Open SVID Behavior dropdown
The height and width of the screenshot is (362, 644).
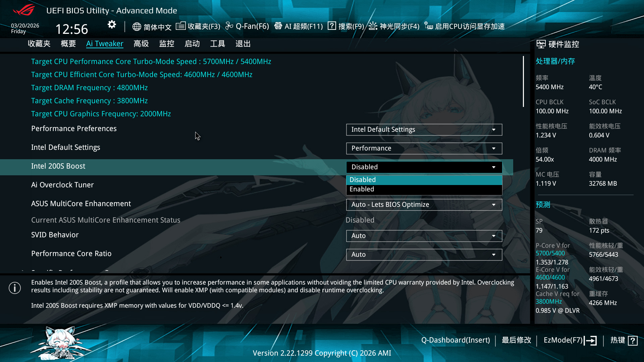click(x=424, y=236)
